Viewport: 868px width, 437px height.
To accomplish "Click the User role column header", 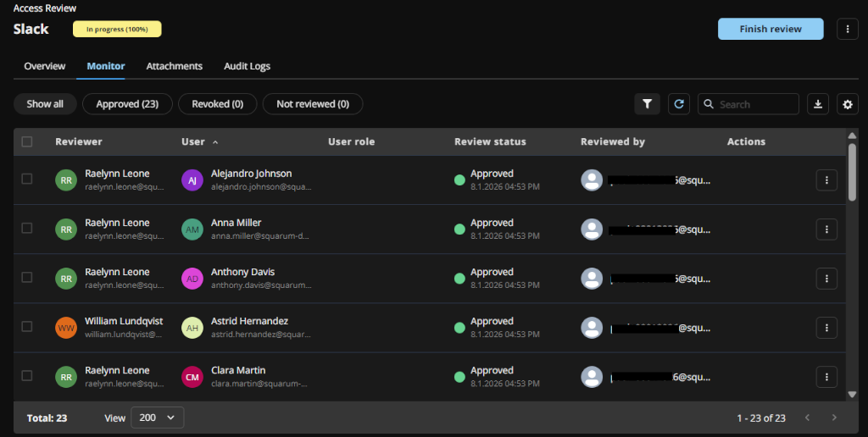I will (352, 141).
